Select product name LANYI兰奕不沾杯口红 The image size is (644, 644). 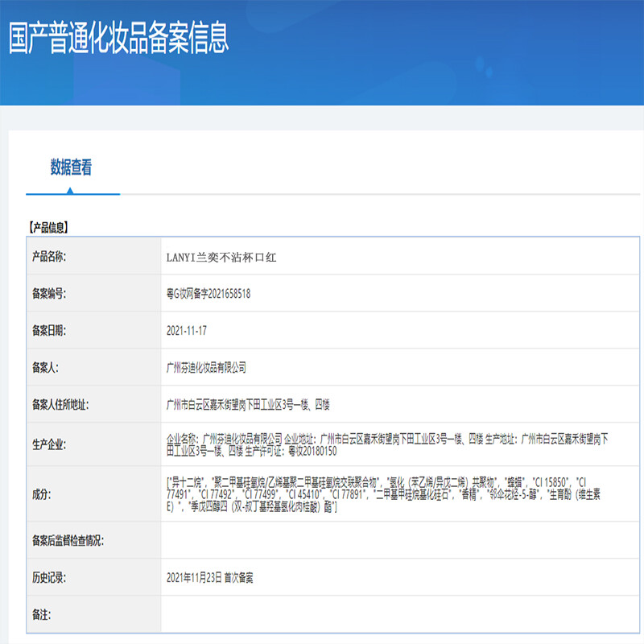(221, 257)
